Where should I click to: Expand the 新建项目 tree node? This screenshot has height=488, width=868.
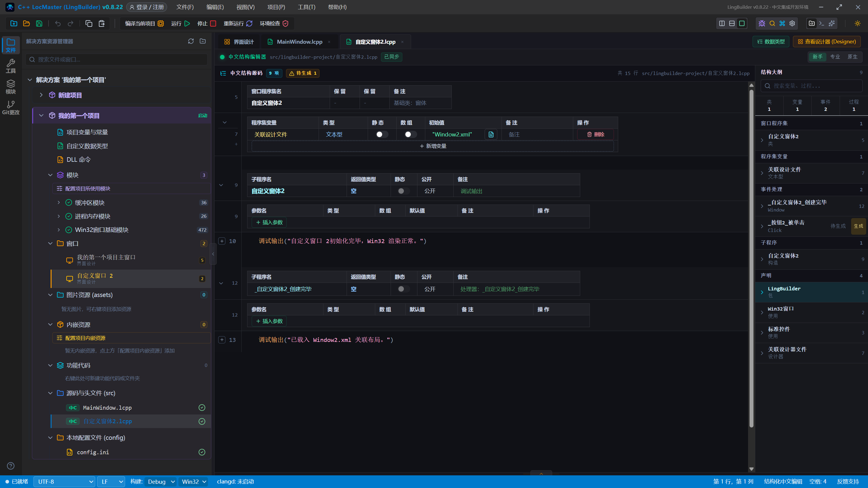click(41, 95)
